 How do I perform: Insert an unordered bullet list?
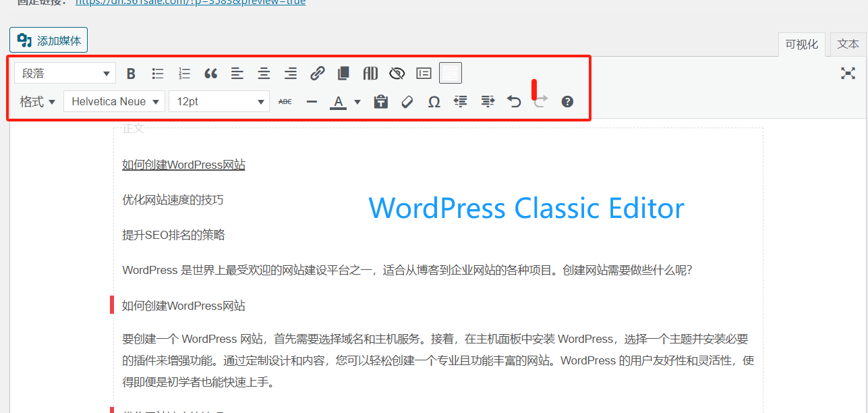coord(158,73)
